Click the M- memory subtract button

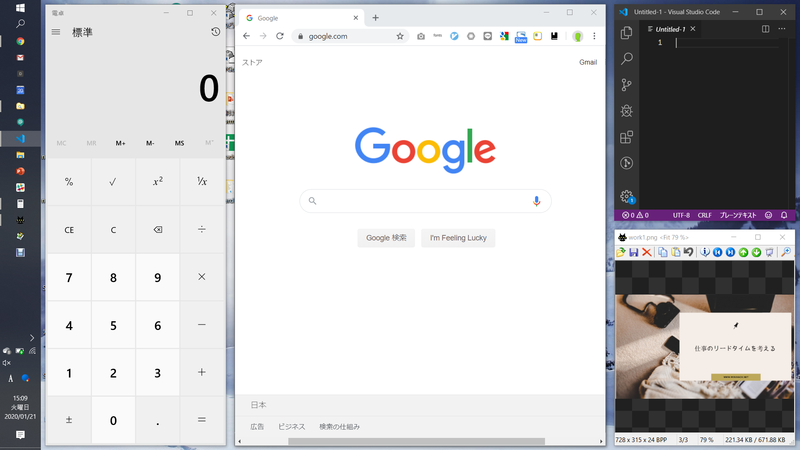150,143
